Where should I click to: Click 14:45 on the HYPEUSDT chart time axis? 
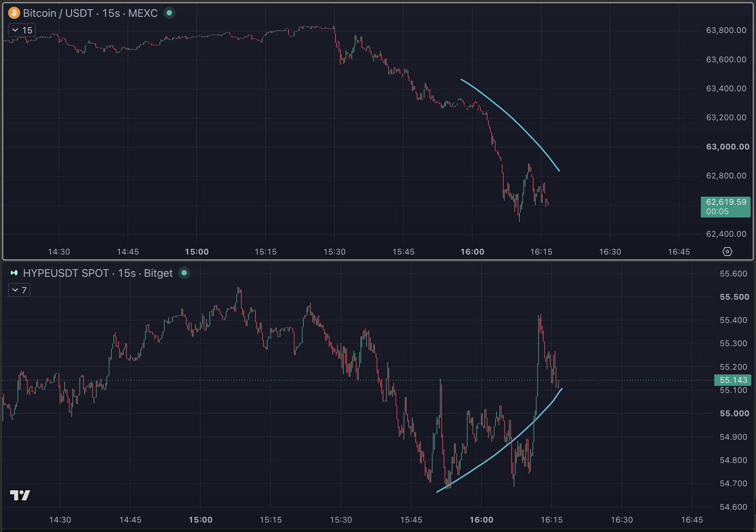(130, 520)
